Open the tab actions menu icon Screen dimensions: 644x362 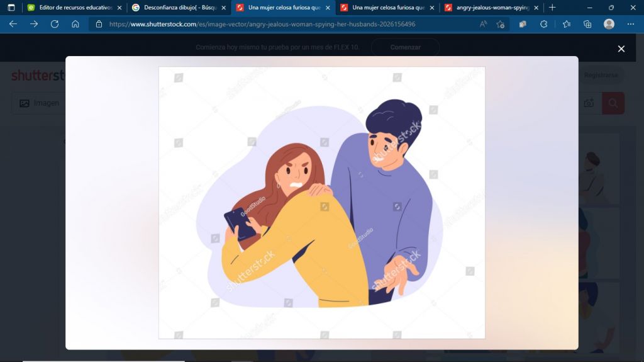[x=11, y=8]
